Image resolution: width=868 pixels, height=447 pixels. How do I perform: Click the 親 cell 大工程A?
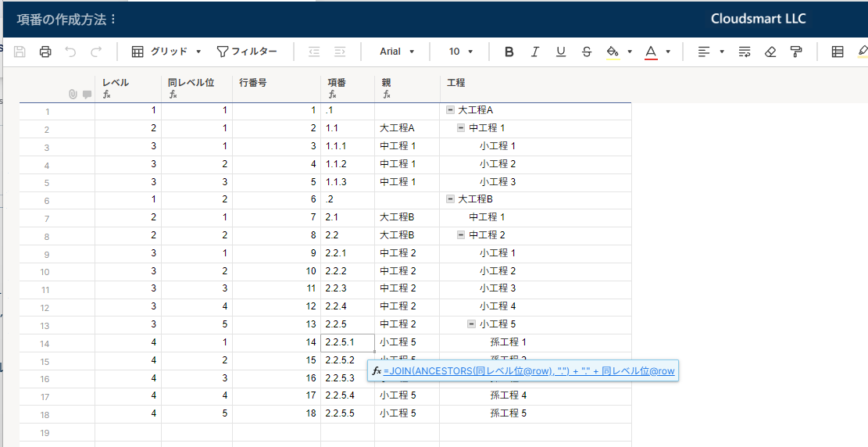pyautogui.click(x=407, y=128)
